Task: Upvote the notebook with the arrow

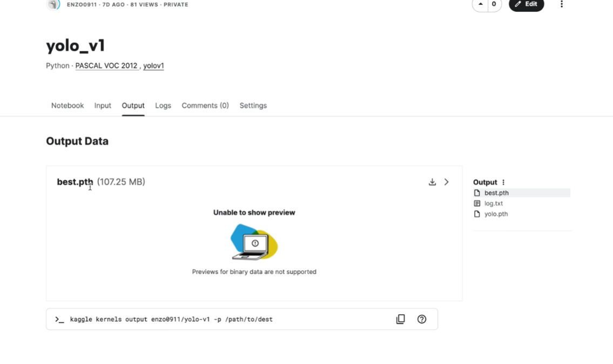Action: tap(481, 4)
